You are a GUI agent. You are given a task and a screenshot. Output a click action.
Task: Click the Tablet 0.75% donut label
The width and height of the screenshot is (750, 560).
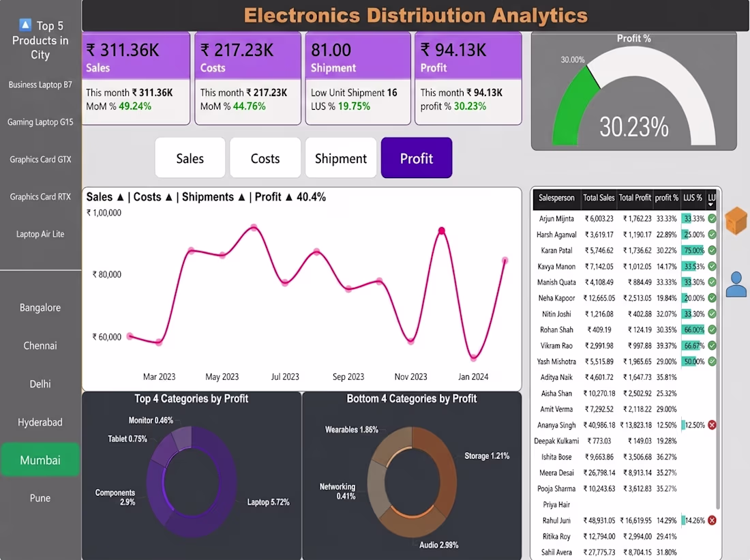coord(127,439)
